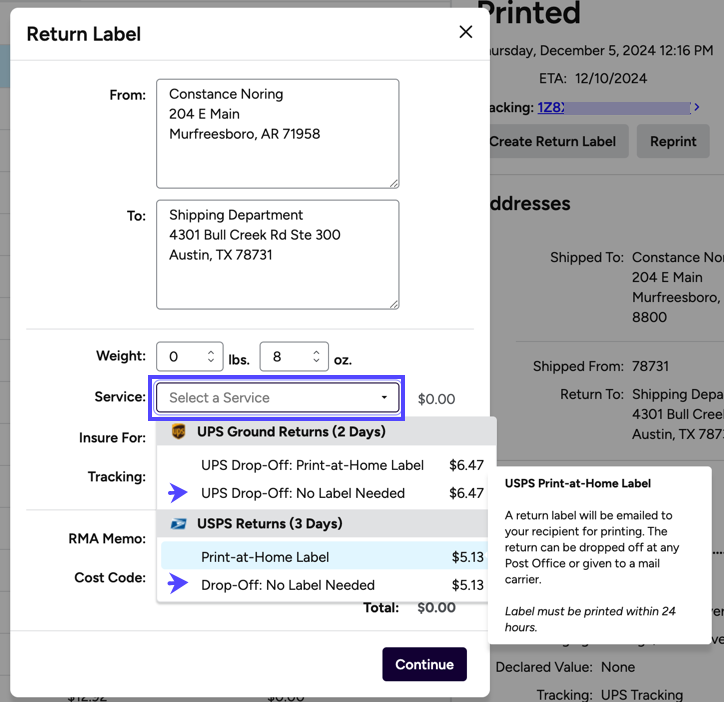Click into the From address text area
724x702 pixels.
pyautogui.click(x=277, y=133)
